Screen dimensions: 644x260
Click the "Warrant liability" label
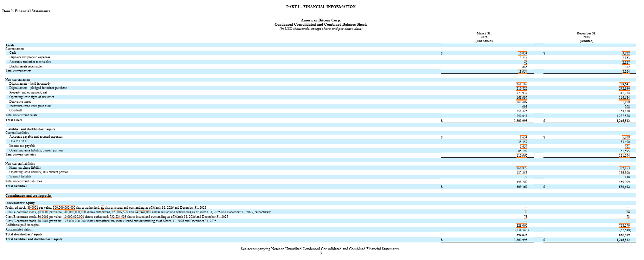click(20, 176)
